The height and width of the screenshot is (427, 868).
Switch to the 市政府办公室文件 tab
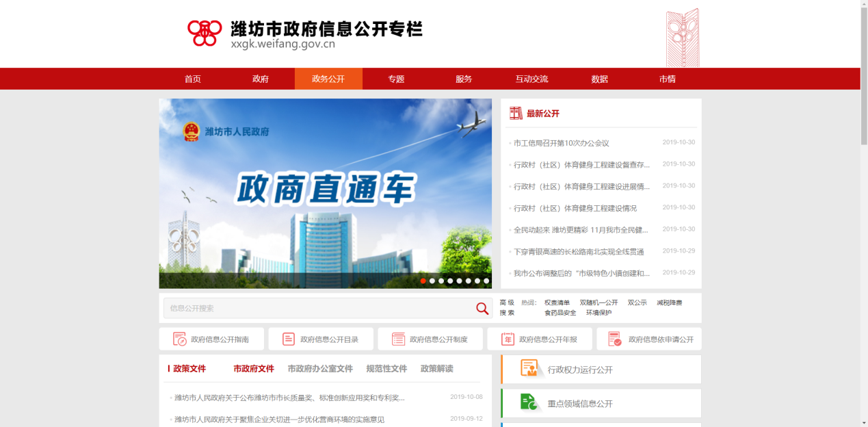point(320,368)
